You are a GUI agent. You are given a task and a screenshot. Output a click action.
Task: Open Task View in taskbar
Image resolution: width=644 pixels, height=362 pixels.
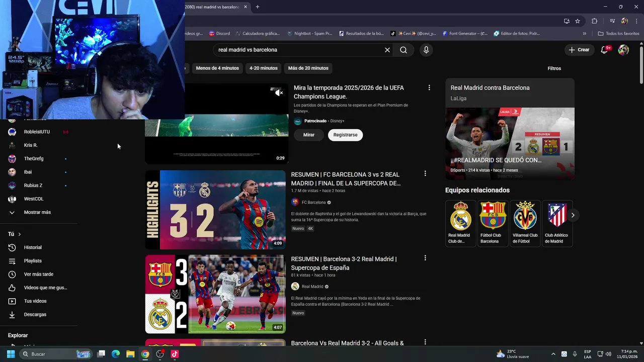point(101,354)
